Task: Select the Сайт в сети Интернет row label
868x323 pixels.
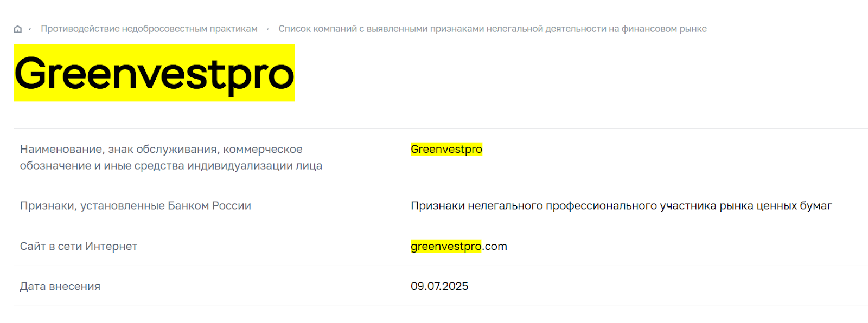Action: point(78,246)
